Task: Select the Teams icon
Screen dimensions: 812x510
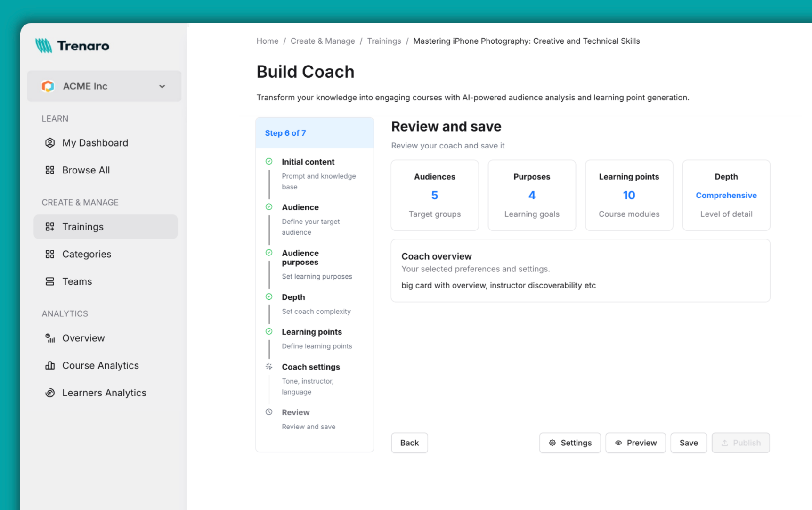Action: coord(50,281)
